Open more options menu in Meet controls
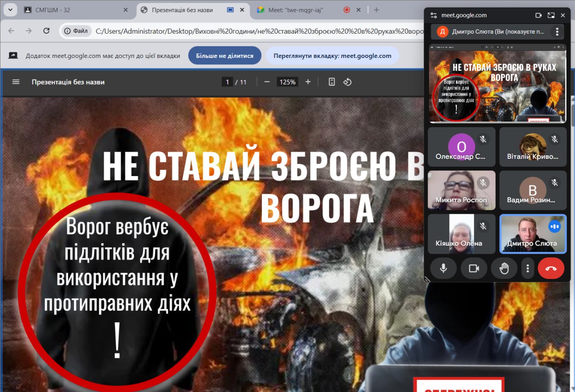The image size is (575, 392). tap(527, 268)
